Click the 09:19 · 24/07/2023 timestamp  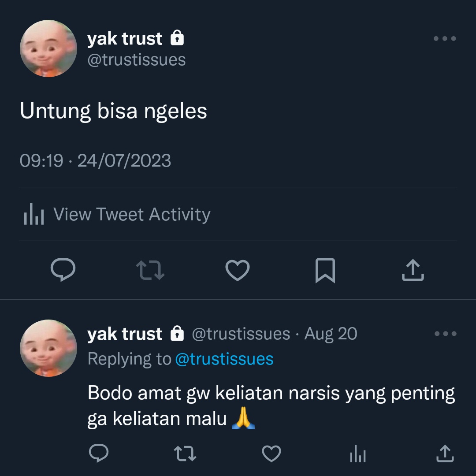(95, 160)
